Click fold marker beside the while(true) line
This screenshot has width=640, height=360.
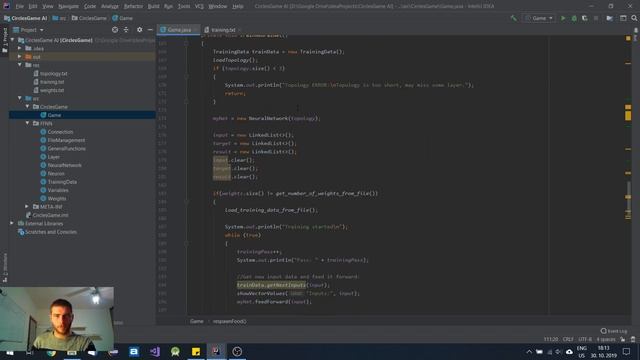pos(186,243)
